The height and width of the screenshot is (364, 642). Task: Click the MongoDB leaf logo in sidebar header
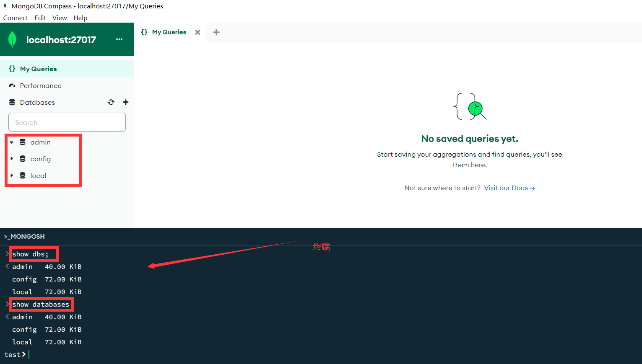pos(13,39)
